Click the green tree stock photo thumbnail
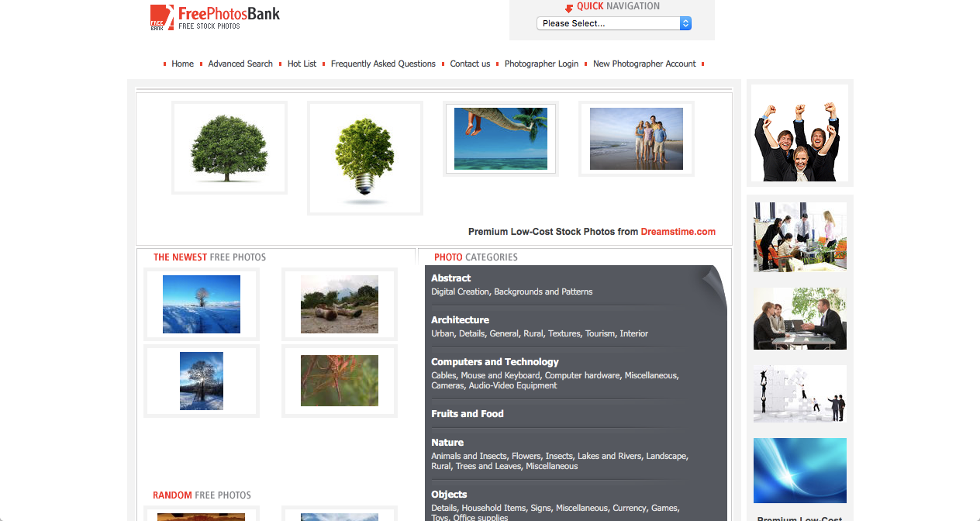The height and width of the screenshot is (521, 980). pyautogui.click(x=229, y=147)
